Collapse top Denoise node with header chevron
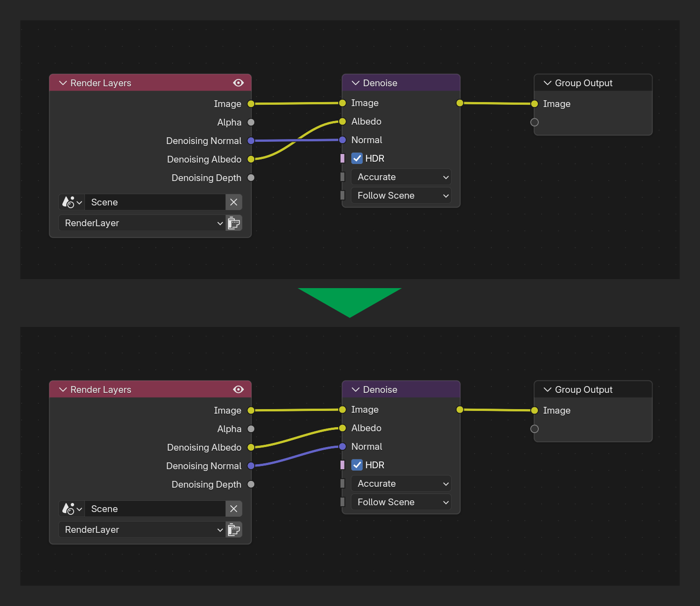 click(x=355, y=83)
